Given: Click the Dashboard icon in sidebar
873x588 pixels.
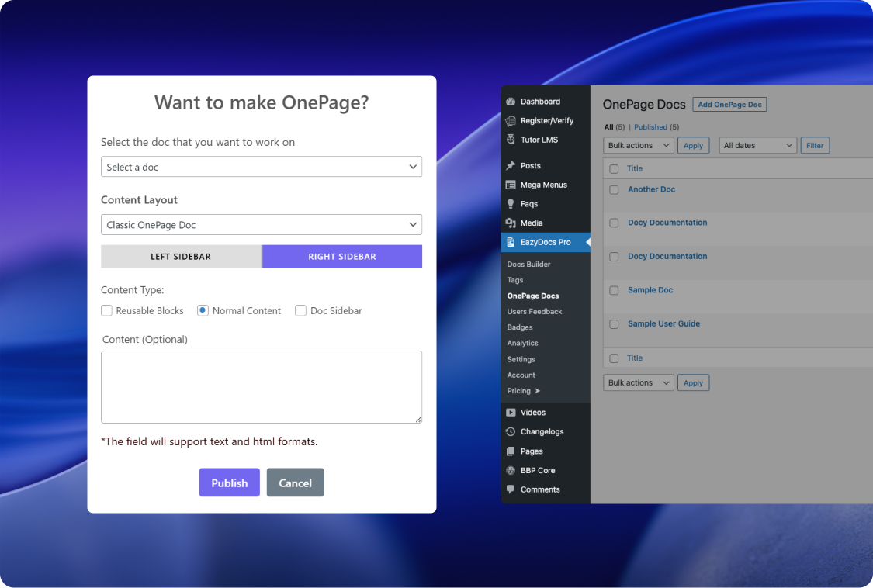Looking at the screenshot, I should point(511,102).
